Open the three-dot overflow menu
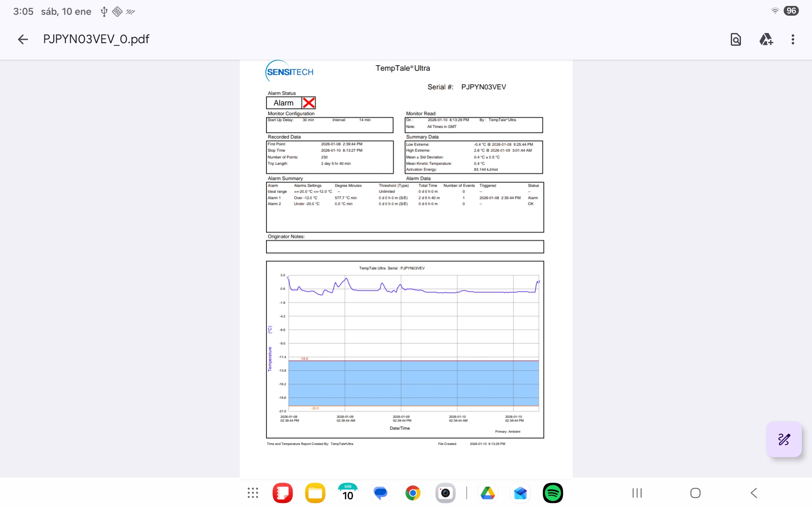 (x=793, y=39)
